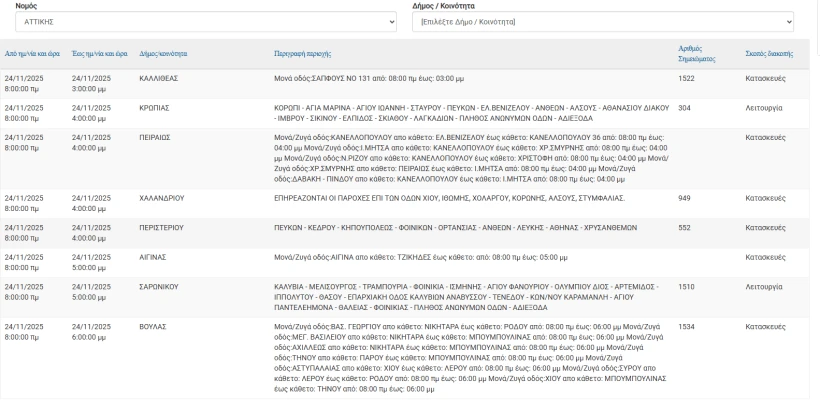Screen dimensions: 820x408
Task: Click the ΒΟΥΛΑΣ municipality cell
Action: (x=153, y=326)
